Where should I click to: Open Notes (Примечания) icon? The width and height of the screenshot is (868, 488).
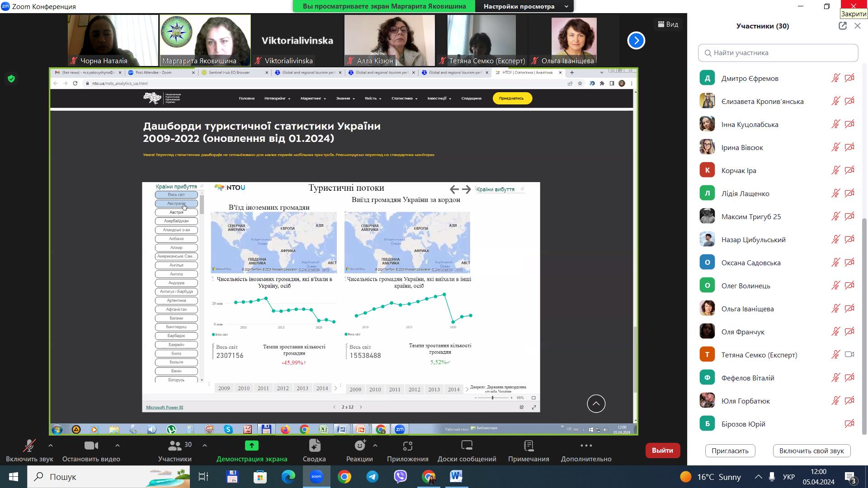tap(528, 446)
